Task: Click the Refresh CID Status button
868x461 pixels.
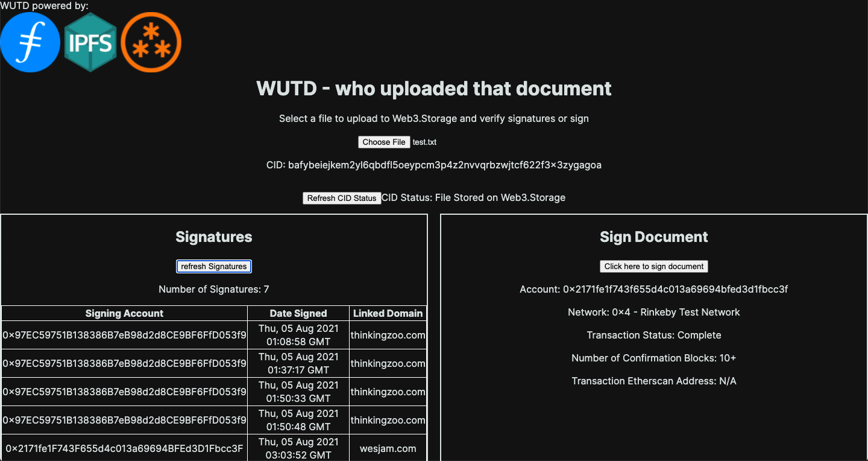Action: click(342, 198)
